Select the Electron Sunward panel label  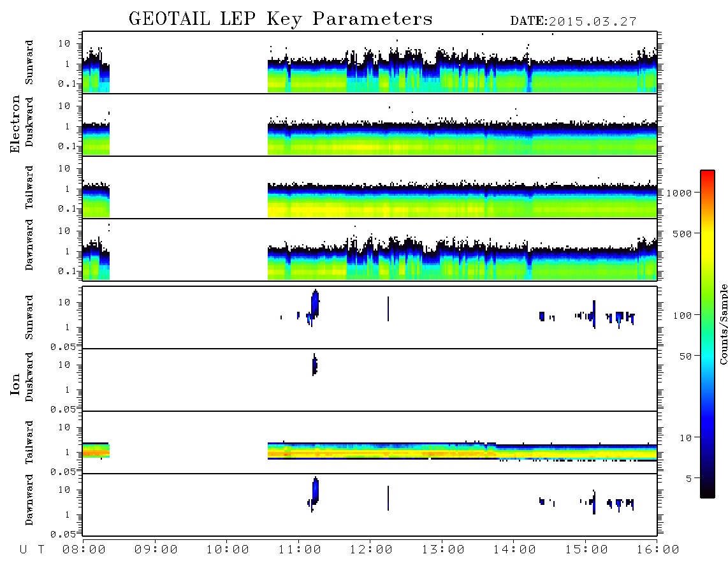[x=29, y=62]
